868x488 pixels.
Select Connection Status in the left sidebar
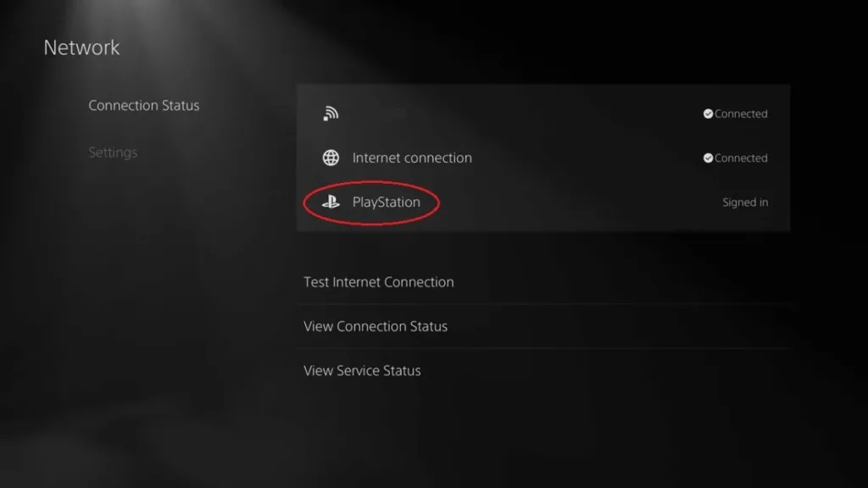tap(144, 105)
